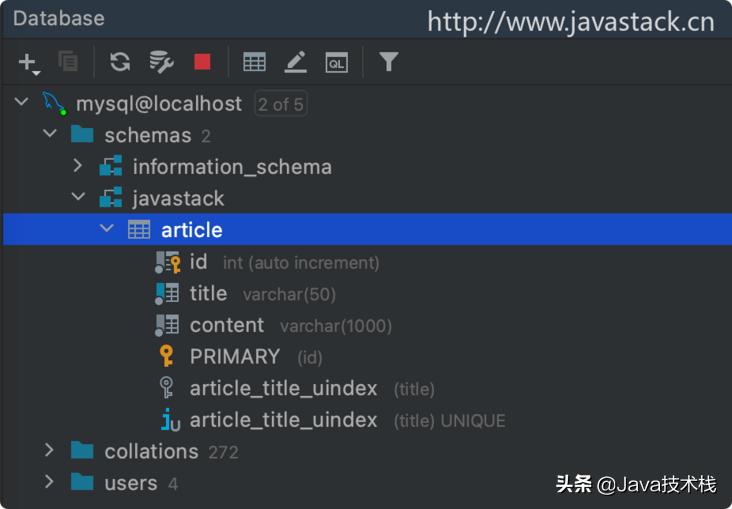Screen dimensions: 732x509
Task: Click 'int (auto increment)' type text
Action: click(301, 263)
